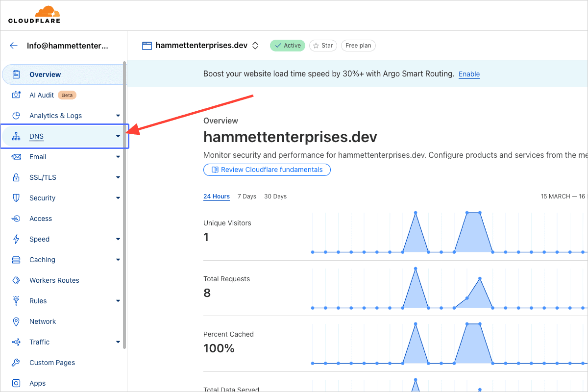Image resolution: width=588 pixels, height=392 pixels.
Task: Click Enable link for Argo Smart Routing
Action: click(x=469, y=74)
